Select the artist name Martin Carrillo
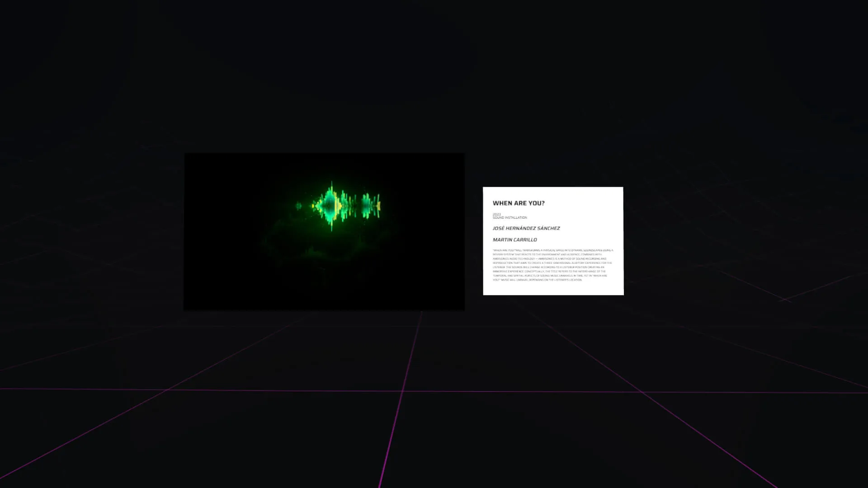The width and height of the screenshot is (868, 488). point(514,240)
